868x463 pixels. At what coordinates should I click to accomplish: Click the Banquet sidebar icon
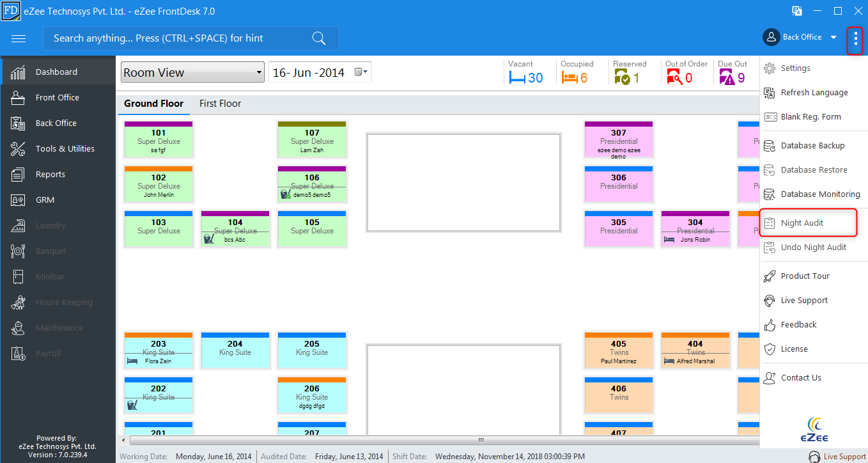18,251
